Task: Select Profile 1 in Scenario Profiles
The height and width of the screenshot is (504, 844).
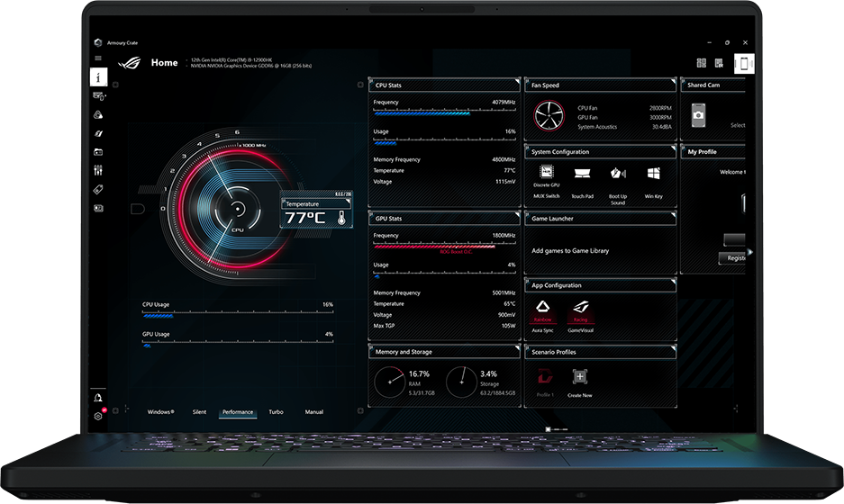Action: 545,382
